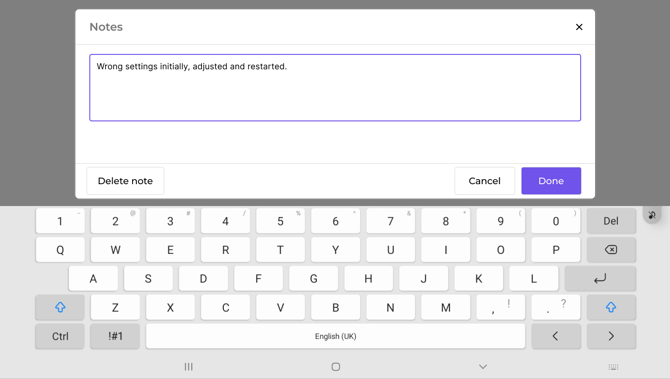Tap the number 1 key
The image size is (670, 379).
tap(60, 221)
